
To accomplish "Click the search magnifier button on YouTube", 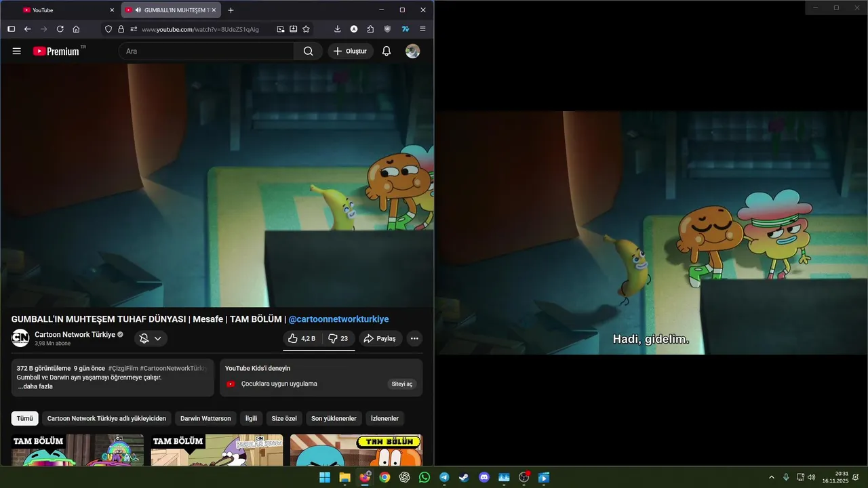I will 308,51.
